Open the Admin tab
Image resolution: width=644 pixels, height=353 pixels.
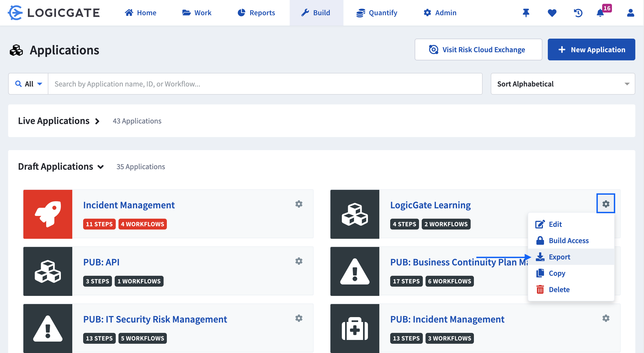[x=440, y=13]
